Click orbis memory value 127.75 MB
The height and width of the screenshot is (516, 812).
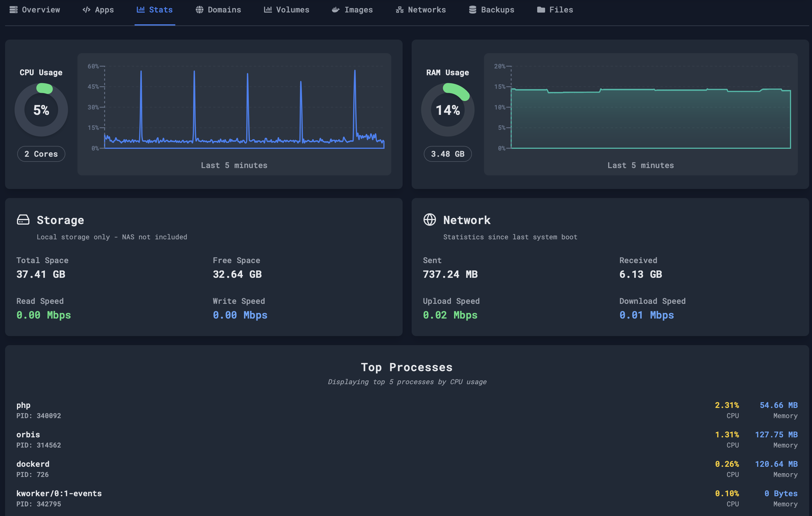(776, 434)
